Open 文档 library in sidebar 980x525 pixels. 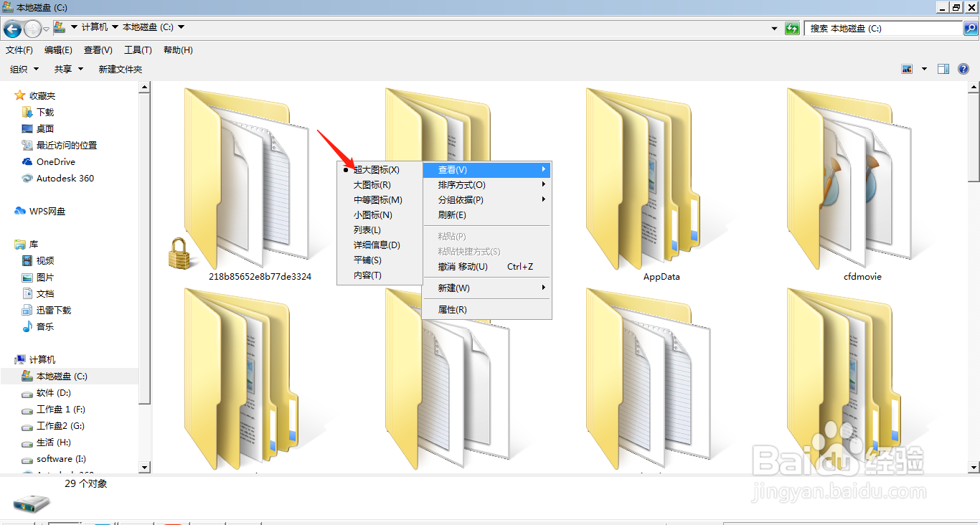click(x=38, y=293)
